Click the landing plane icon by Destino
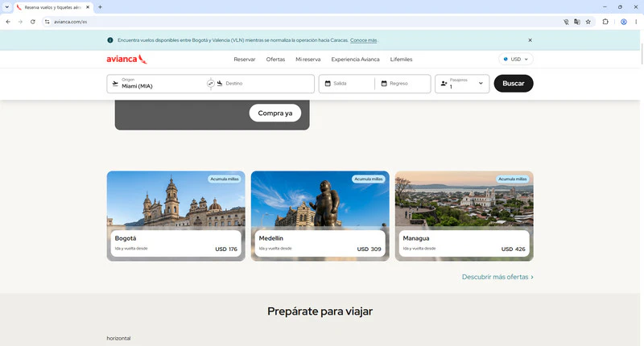The image size is (644, 346). pos(220,84)
